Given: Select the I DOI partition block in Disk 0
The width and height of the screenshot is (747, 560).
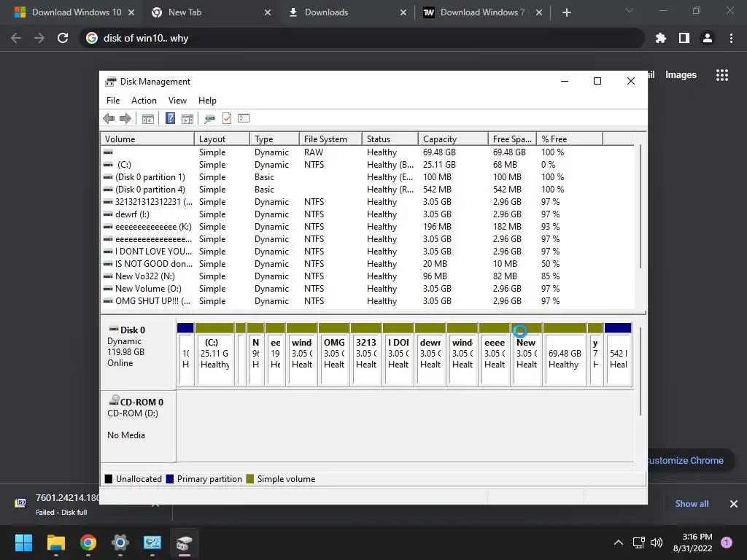Looking at the screenshot, I should [x=398, y=354].
